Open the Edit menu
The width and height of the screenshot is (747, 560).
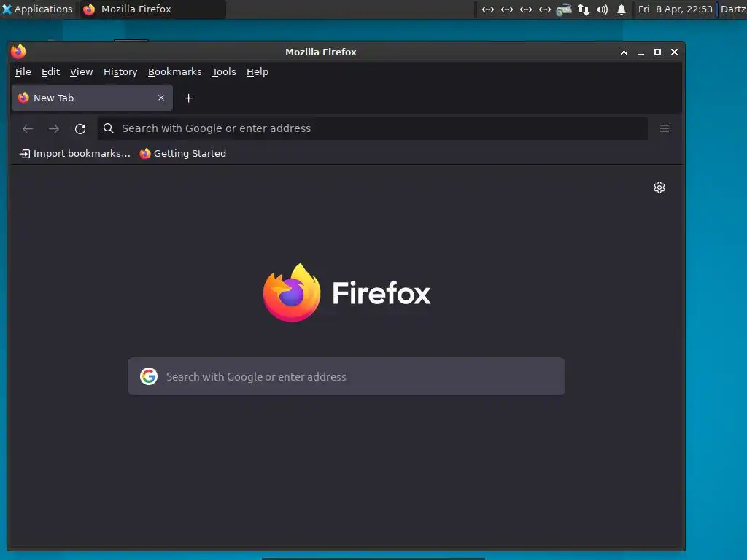coord(50,72)
